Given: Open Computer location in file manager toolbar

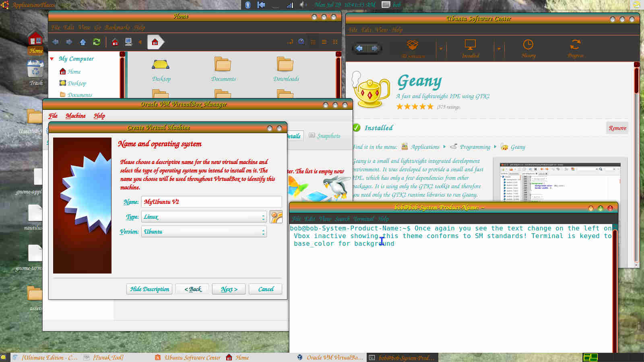Looking at the screenshot, I should click(129, 42).
